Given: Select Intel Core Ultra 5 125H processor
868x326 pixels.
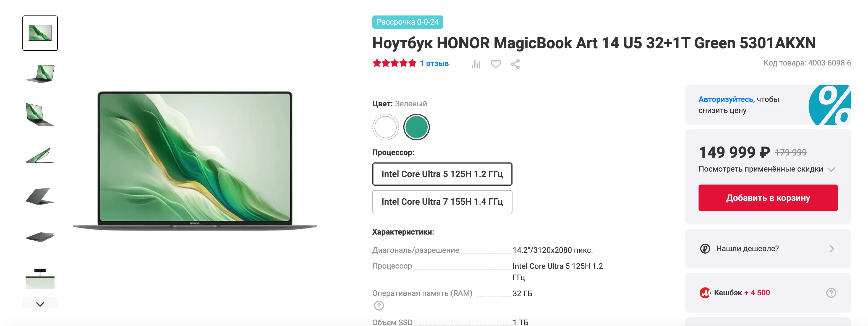Looking at the screenshot, I should point(442,174).
